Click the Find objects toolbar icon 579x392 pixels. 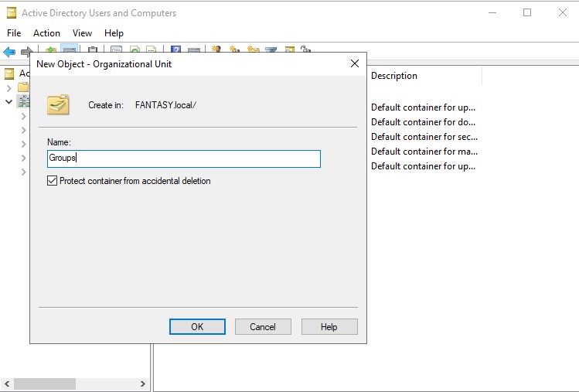(x=289, y=49)
